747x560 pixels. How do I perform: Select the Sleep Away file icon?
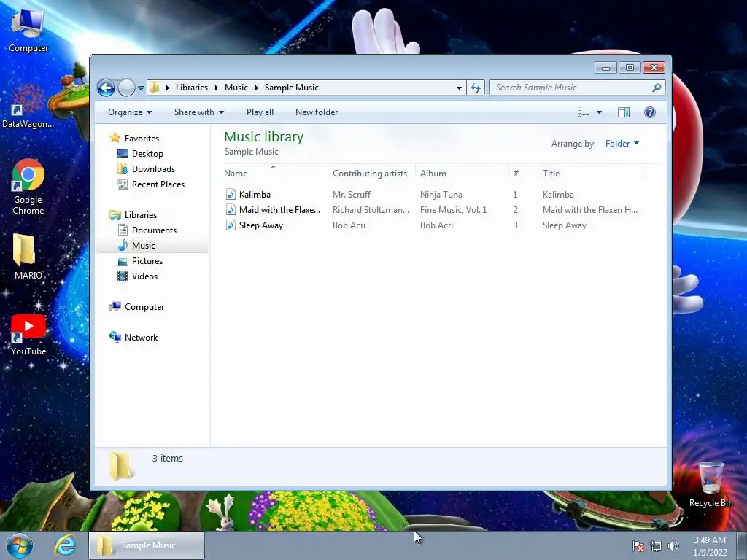point(231,225)
